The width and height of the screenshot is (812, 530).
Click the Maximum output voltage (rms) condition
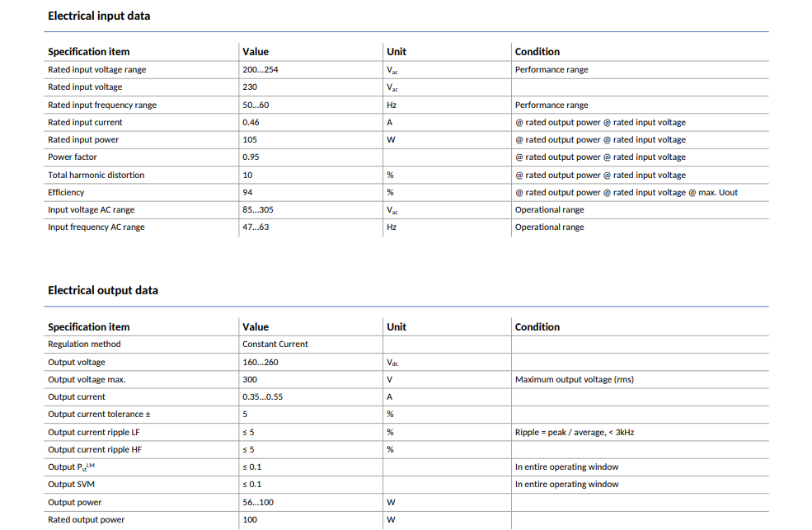[x=575, y=379]
